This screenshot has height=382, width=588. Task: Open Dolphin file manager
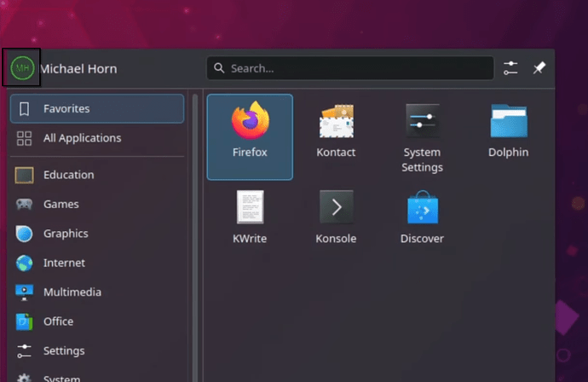coord(508,131)
